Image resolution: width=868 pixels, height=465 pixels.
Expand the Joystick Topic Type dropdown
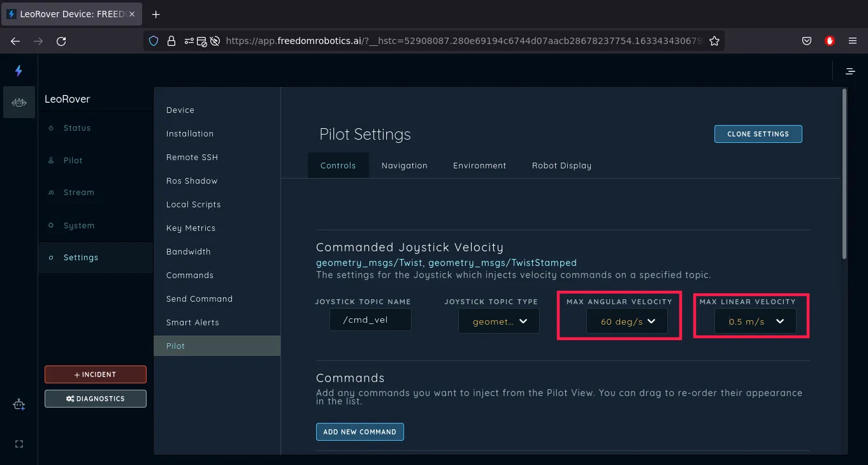(498, 321)
